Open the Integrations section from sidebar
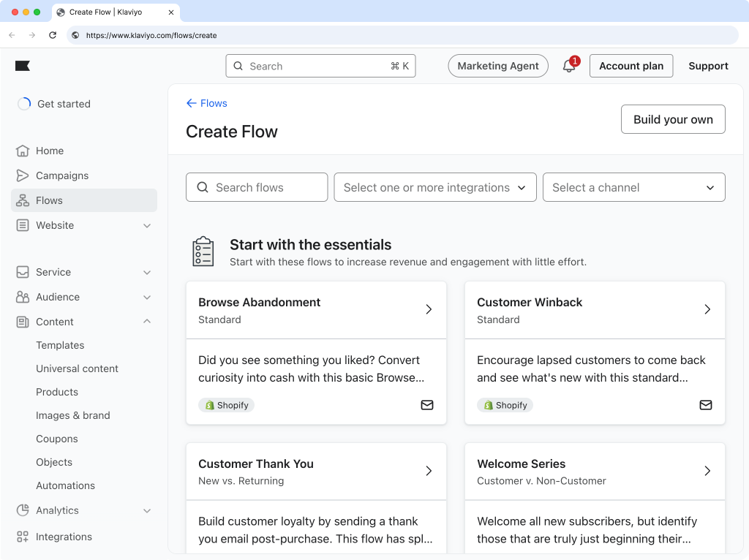Image resolution: width=749 pixels, height=560 pixels. 64,537
